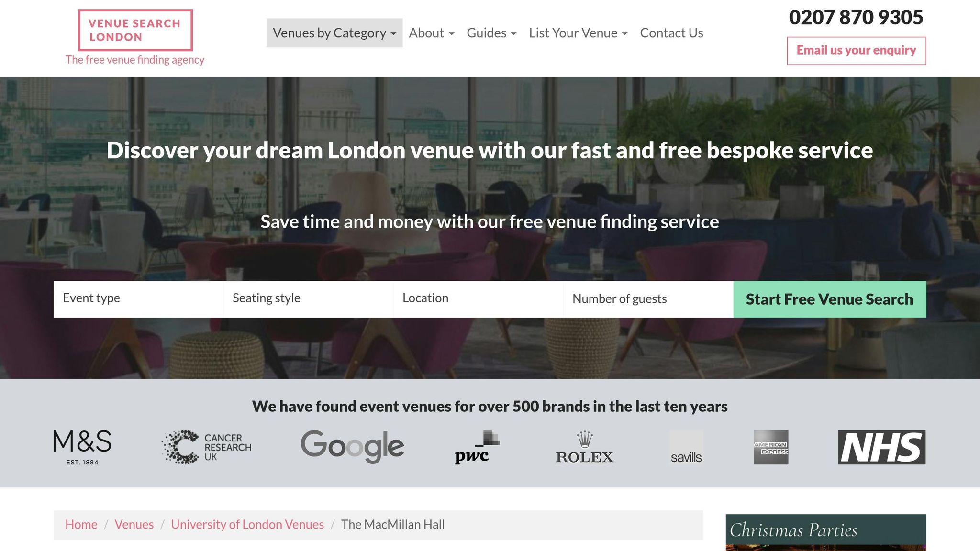Viewport: 980px width, 551px height.
Task: Click the Google brand logo
Action: (352, 446)
